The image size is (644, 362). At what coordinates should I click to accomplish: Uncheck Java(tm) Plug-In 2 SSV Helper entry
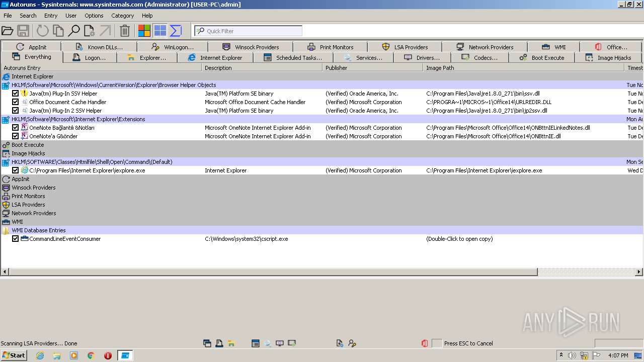pyautogui.click(x=15, y=111)
